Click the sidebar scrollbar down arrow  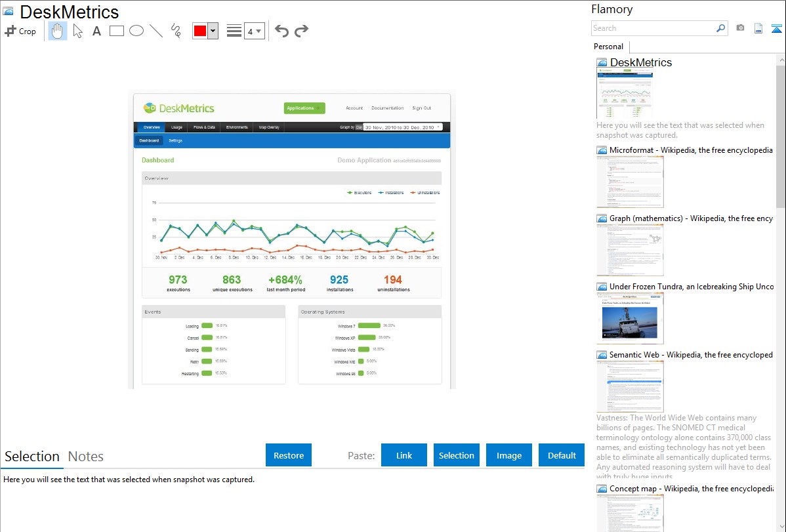781,527
